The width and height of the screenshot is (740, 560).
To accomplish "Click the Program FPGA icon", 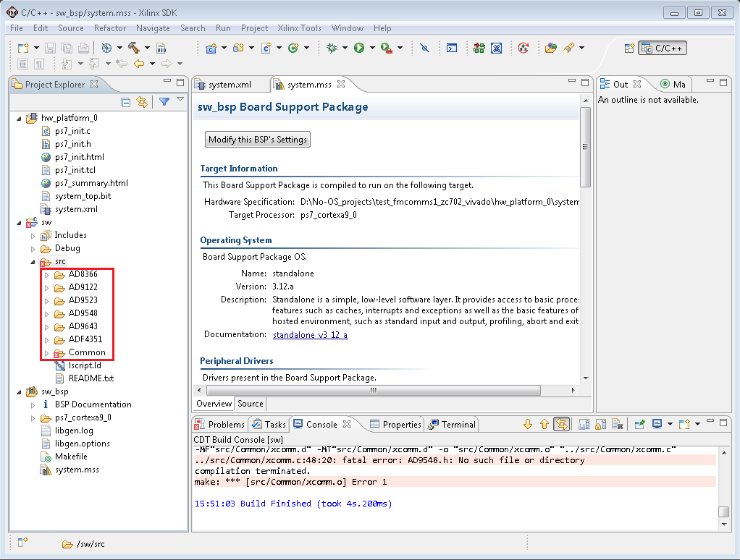I will [x=479, y=48].
